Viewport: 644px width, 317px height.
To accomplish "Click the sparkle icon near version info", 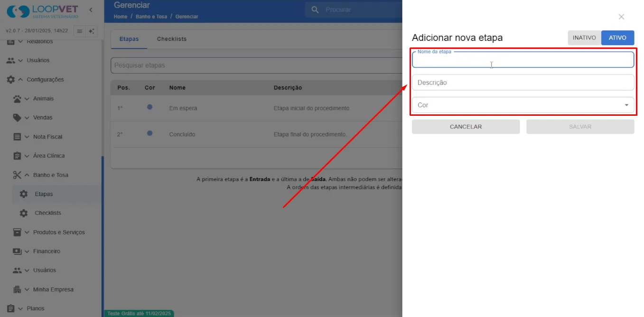I will [x=92, y=31].
